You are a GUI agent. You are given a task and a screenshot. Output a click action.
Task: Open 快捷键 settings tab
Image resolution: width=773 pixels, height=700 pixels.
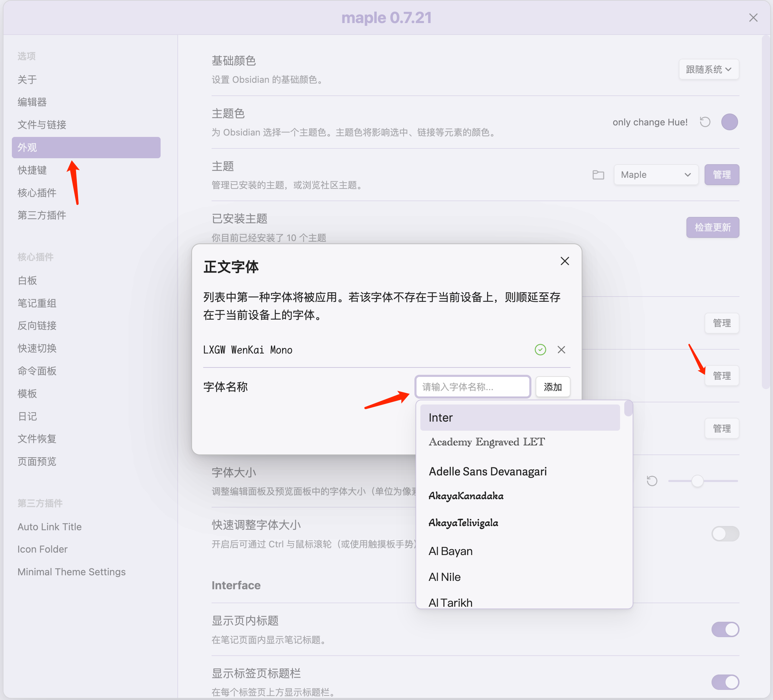point(86,170)
